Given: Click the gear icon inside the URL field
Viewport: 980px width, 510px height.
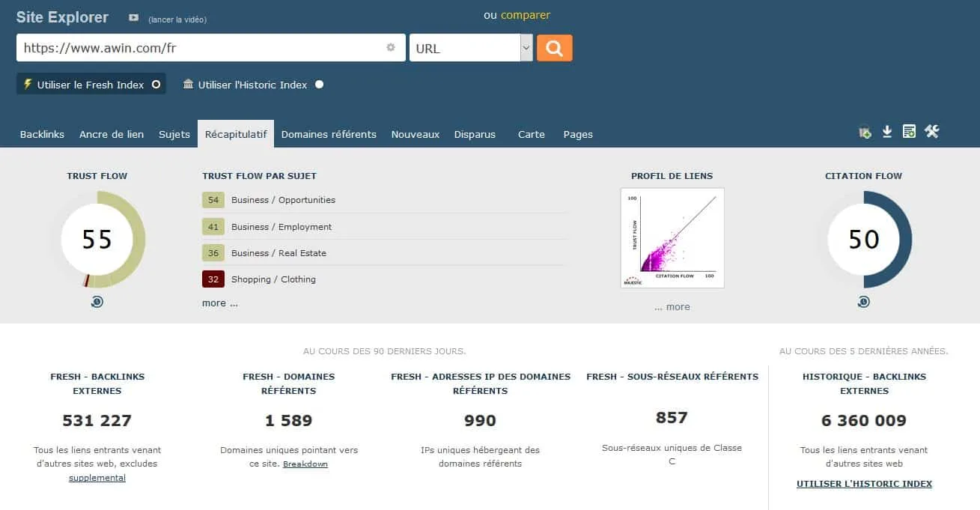Looking at the screenshot, I should click(x=390, y=47).
